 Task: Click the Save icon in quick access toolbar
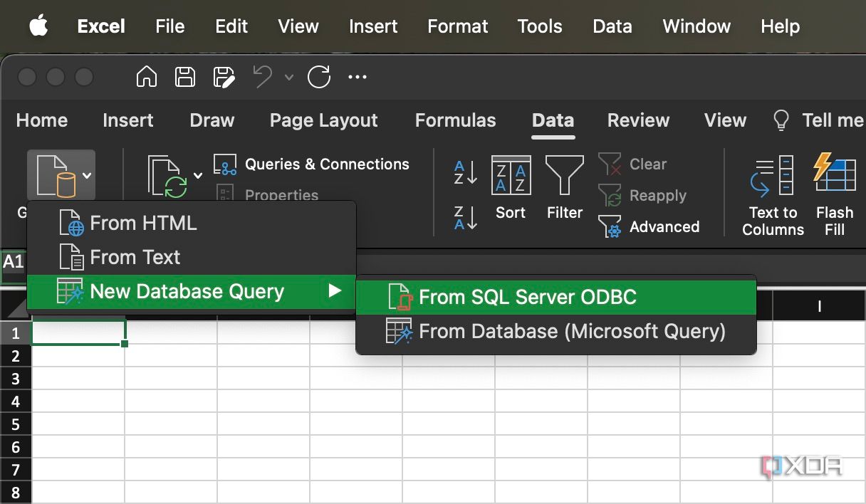(x=184, y=77)
